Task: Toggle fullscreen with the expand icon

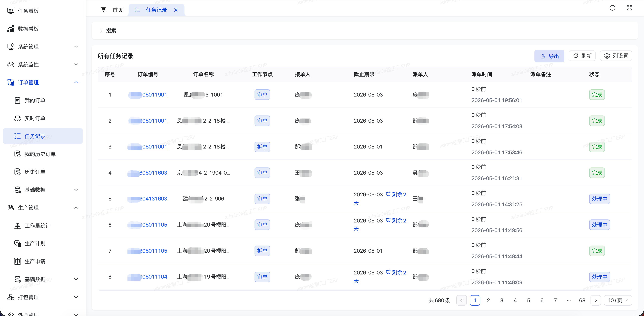Action: 629,8
